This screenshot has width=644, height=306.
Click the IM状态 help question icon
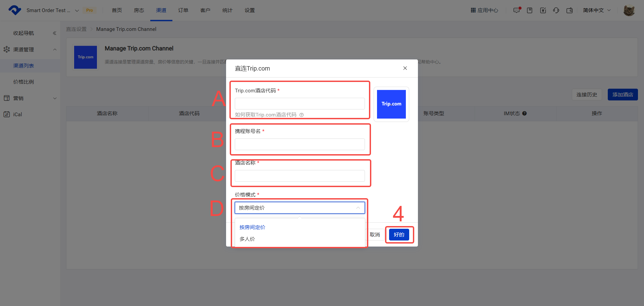pyautogui.click(x=525, y=114)
